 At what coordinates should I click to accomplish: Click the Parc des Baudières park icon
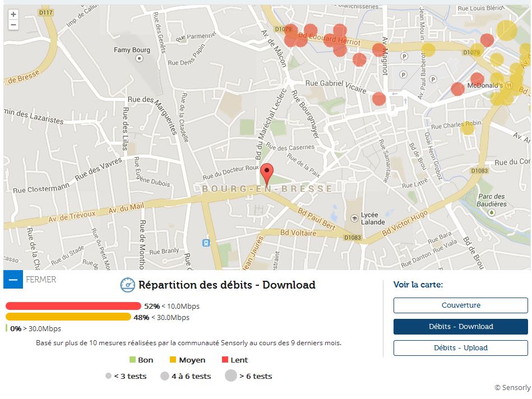491,212
